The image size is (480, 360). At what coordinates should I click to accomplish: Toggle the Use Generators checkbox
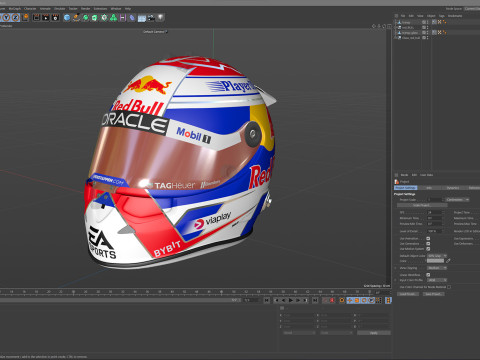[428, 244]
